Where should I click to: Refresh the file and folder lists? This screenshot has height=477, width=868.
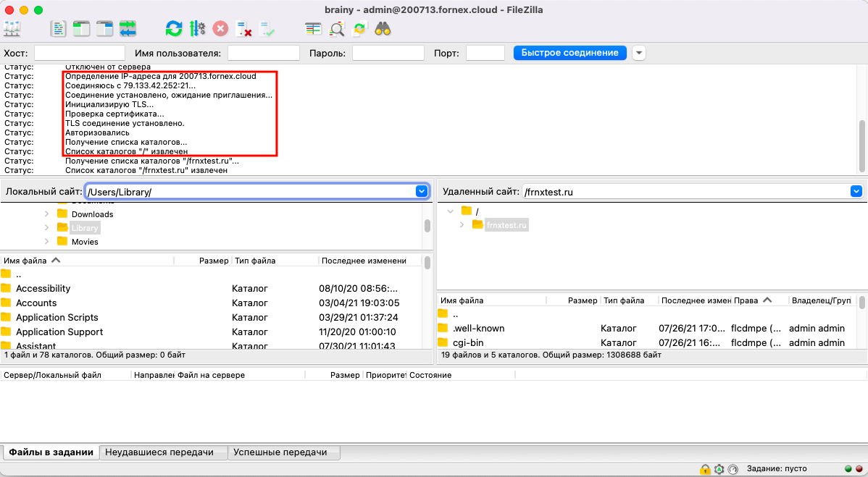[x=174, y=29]
